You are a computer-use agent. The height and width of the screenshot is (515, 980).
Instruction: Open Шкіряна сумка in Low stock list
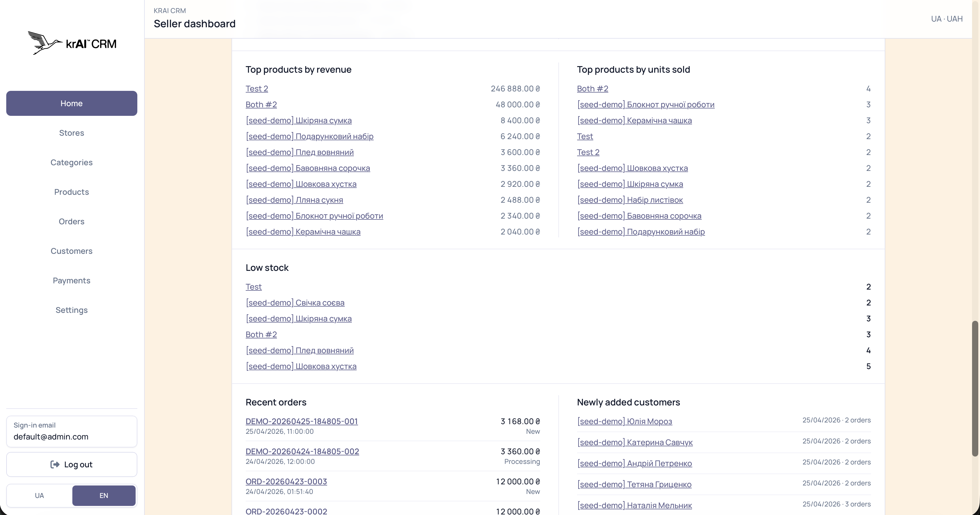click(x=299, y=319)
